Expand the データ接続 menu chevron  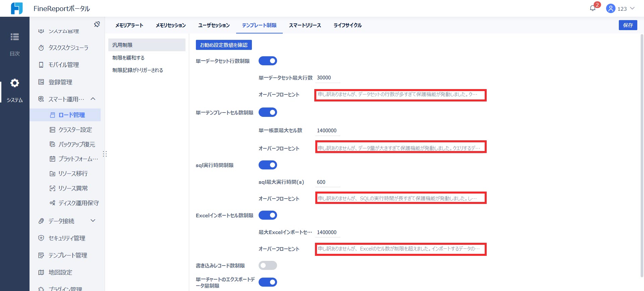click(93, 221)
